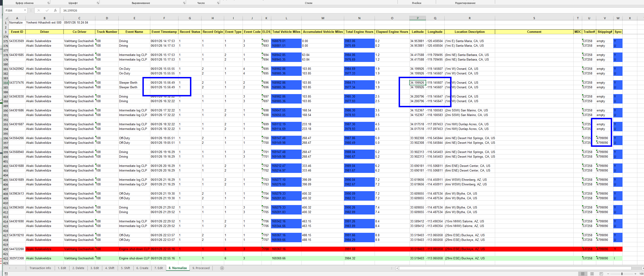Switch to the 9. Processed sheet tab
Screen dimensions: 644x276
click(x=201, y=268)
